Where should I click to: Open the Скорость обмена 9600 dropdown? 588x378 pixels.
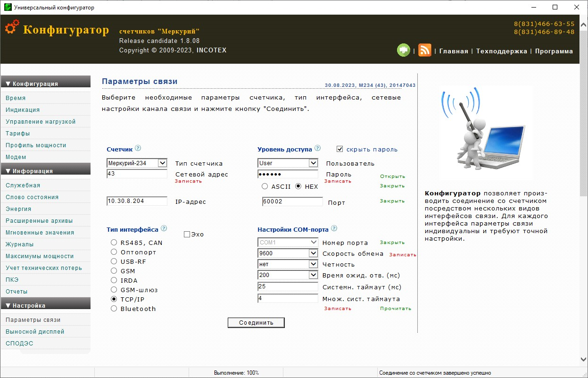coord(313,253)
